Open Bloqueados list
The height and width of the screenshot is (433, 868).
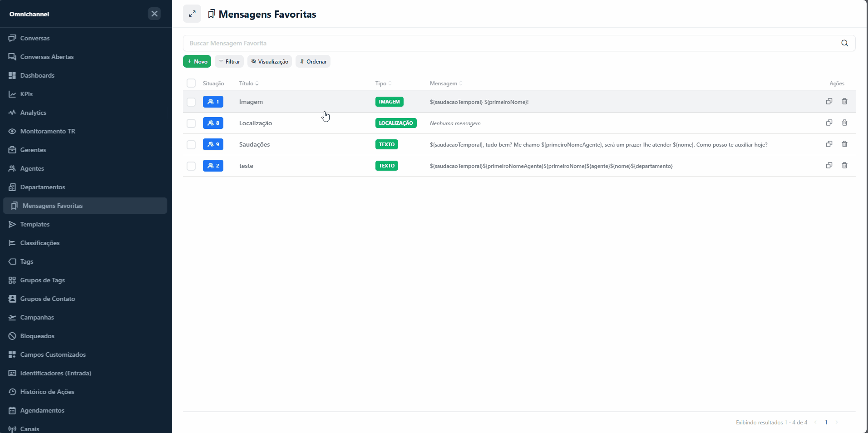tap(85, 336)
